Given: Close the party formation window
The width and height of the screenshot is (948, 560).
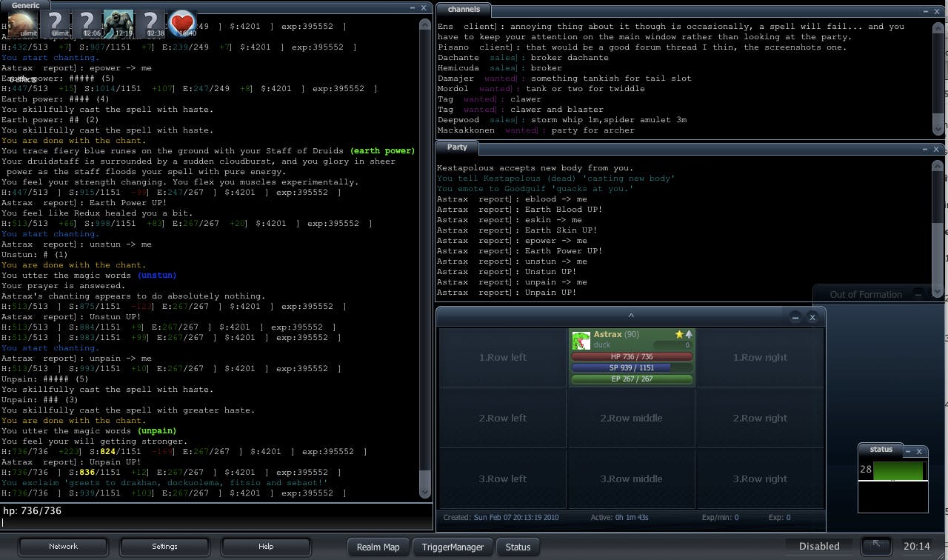Looking at the screenshot, I should 812,317.
